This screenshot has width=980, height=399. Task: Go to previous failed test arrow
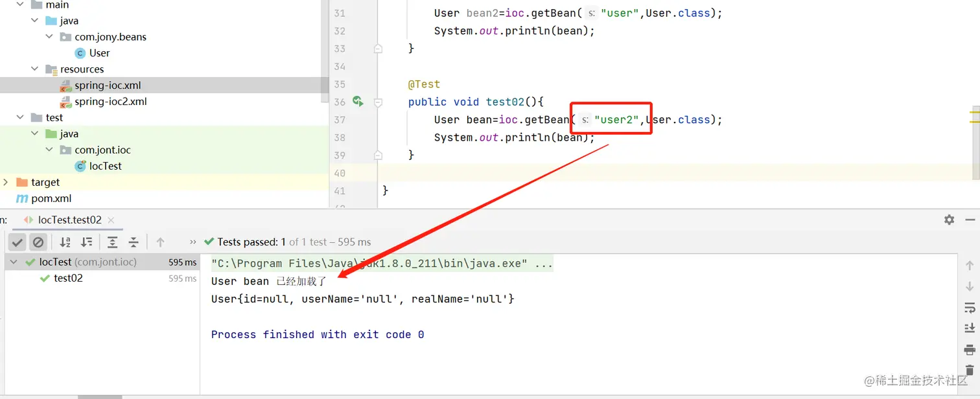(160, 242)
